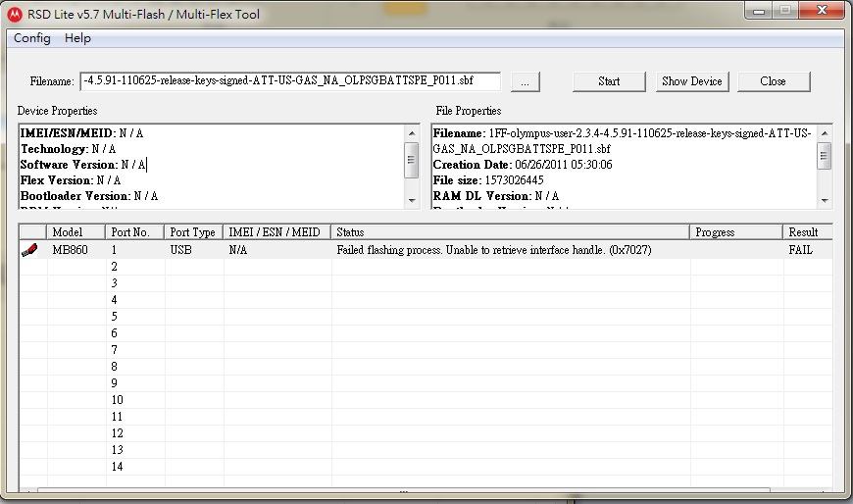Click the Software Version: N / A line
Screen dimensions: 853x504
click(82, 165)
